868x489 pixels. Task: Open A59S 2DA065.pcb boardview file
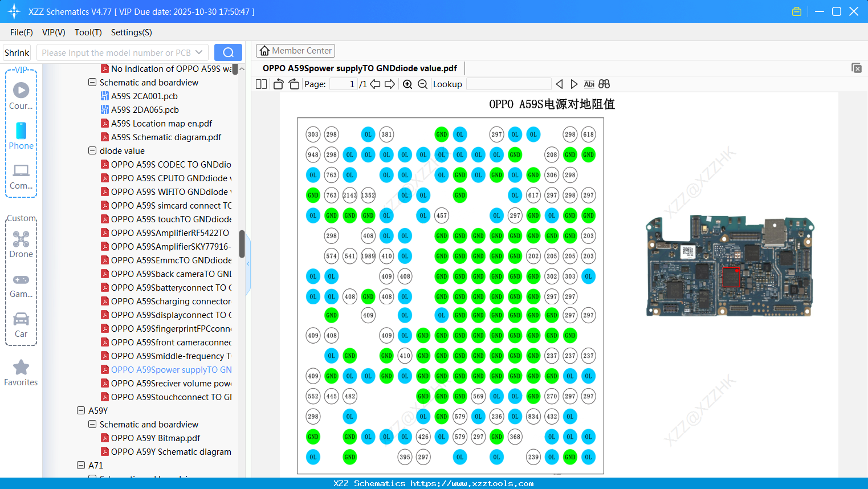[x=145, y=109]
